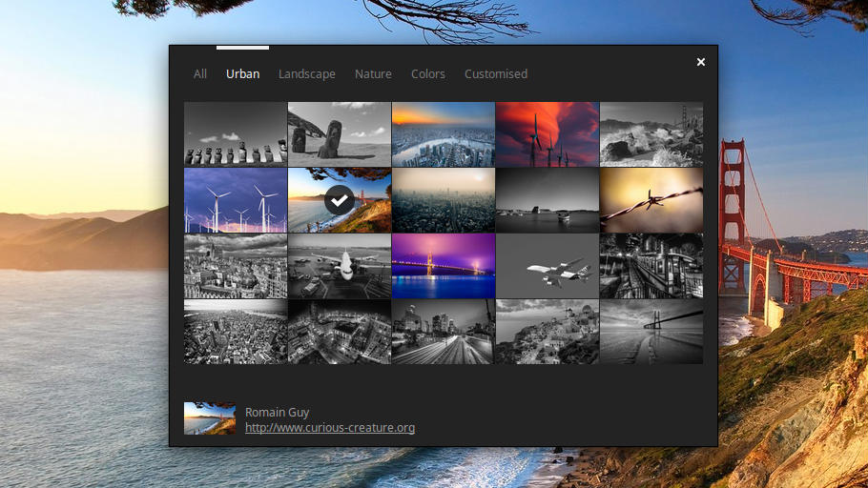Screen dimensions: 868x488
Task: Select the wind turbines blue sky wallpaper
Action: tap(236, 200)
